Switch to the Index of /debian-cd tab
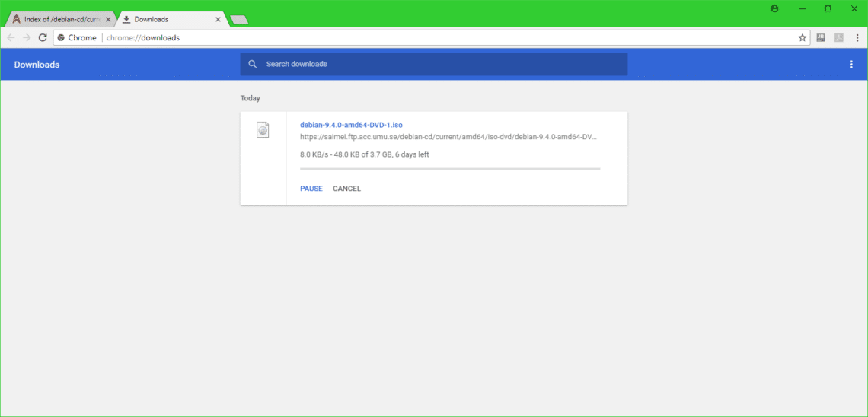This screenshot has width=868, height=417. [x=62, y=19]
